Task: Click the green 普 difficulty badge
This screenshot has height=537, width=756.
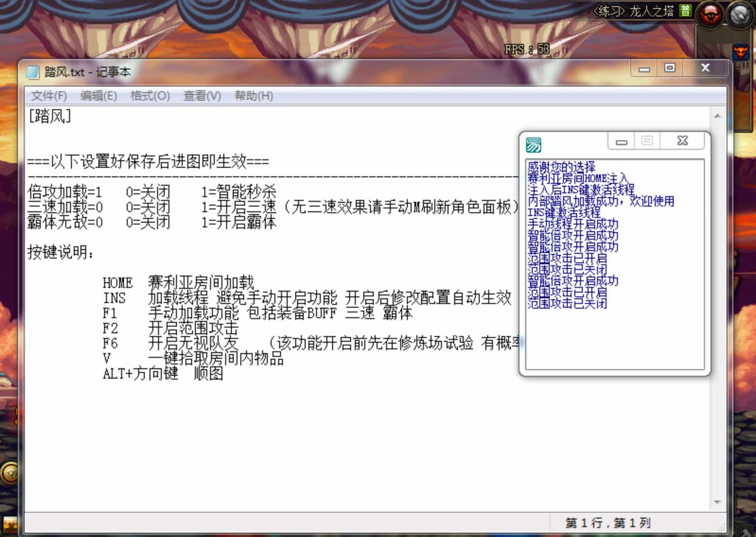Action: pos(685,10)
